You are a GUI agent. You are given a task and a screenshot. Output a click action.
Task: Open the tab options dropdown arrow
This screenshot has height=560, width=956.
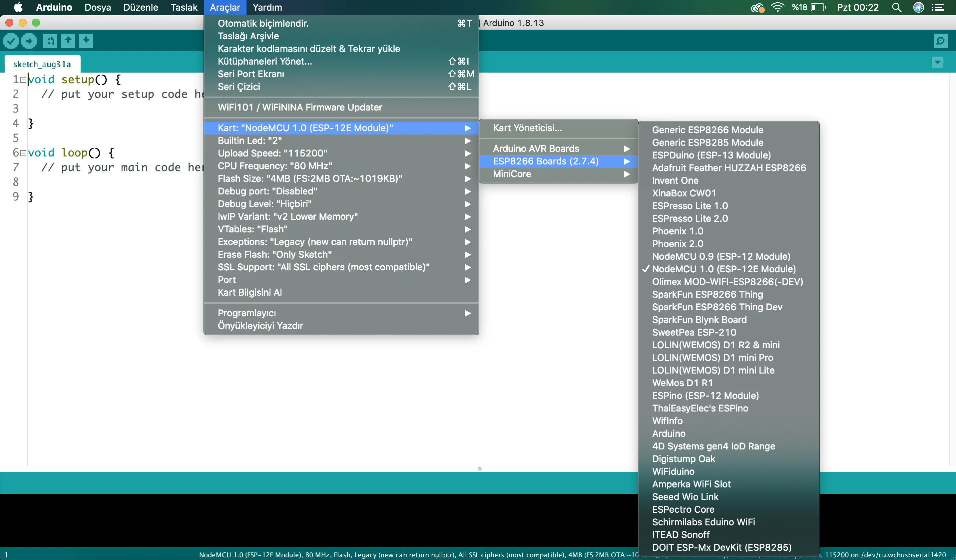point(937,62)
